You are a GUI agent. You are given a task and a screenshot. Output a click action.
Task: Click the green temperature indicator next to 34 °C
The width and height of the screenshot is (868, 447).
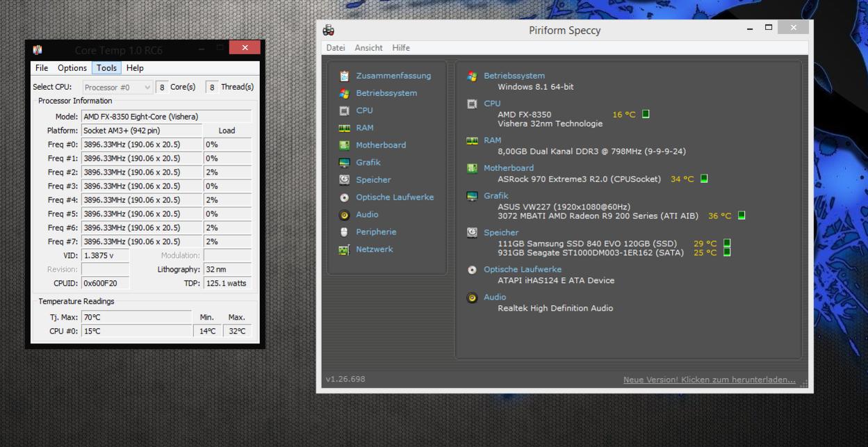pos(704,179)
